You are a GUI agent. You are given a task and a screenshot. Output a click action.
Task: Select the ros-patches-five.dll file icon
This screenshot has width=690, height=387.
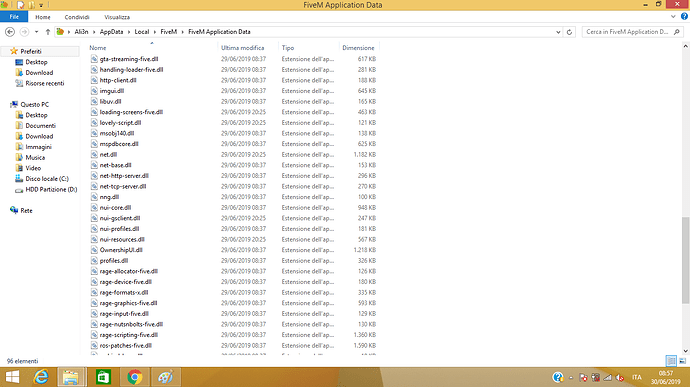pos(94,346)
